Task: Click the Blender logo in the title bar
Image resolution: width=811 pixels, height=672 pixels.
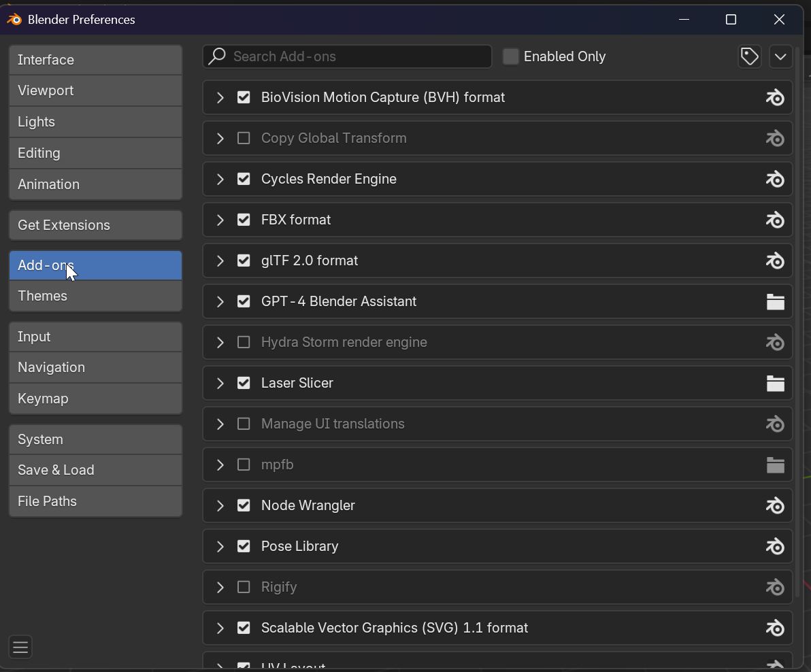Action: tap(13, 20)
